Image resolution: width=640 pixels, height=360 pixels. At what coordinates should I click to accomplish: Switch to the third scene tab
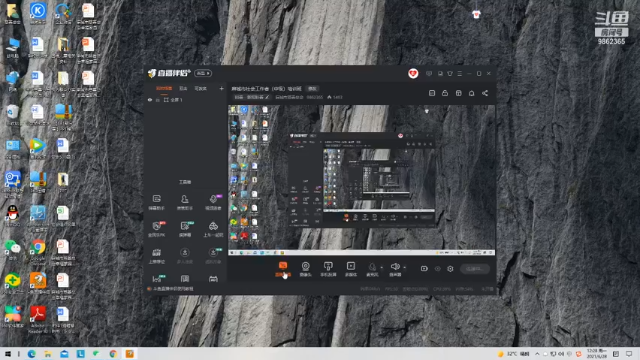coord(200,89)
